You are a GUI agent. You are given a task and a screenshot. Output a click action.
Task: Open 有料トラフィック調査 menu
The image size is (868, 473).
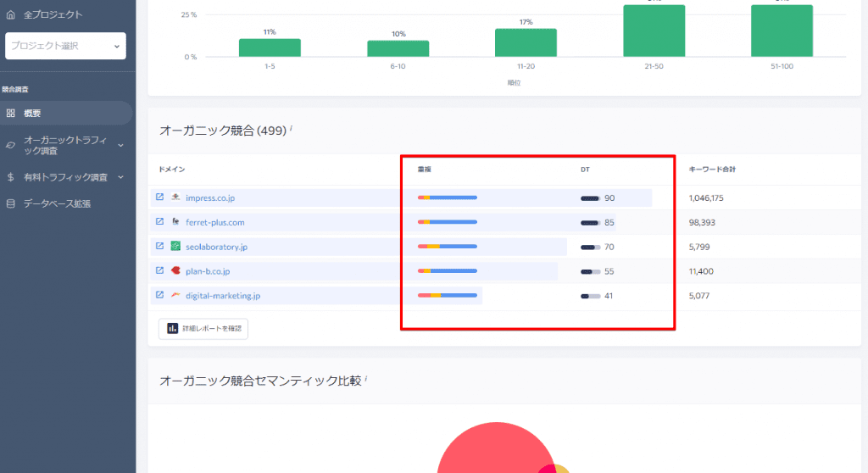pos(65,177)
